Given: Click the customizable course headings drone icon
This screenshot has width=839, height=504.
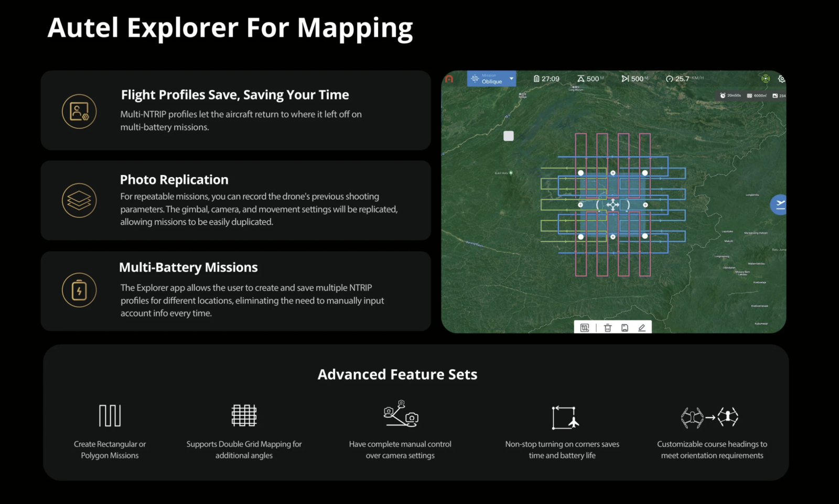Looking at the screenshot, I should pos(709,417).
